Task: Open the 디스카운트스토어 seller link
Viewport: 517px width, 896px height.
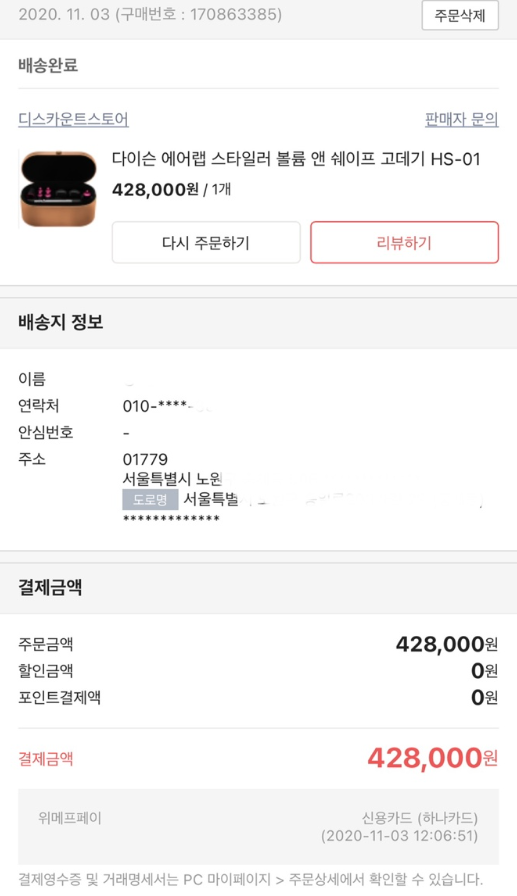Action: pyautogui.click(x=73, y=119)
